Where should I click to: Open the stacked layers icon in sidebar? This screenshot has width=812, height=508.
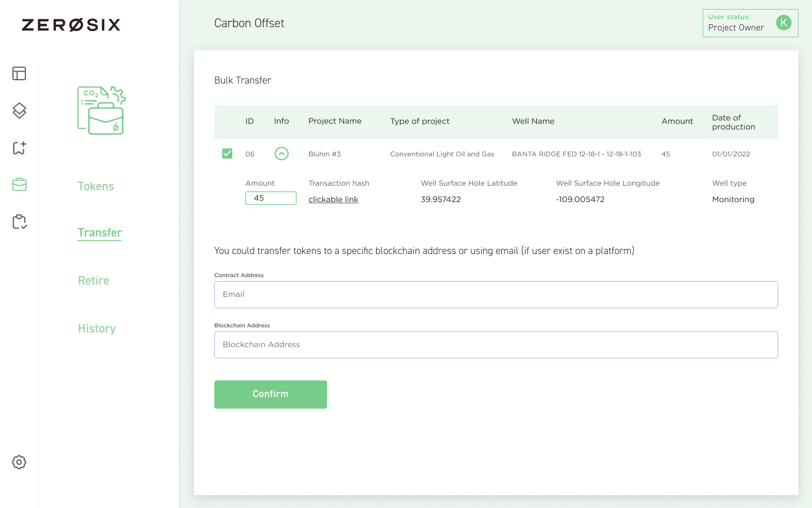point(19,111)
